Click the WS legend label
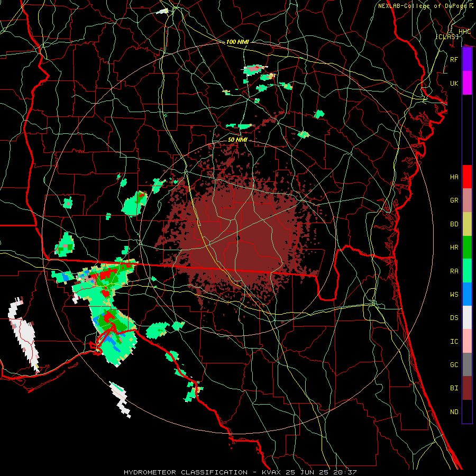The height and width of the screenshot is (476, 476). point(454,295)
